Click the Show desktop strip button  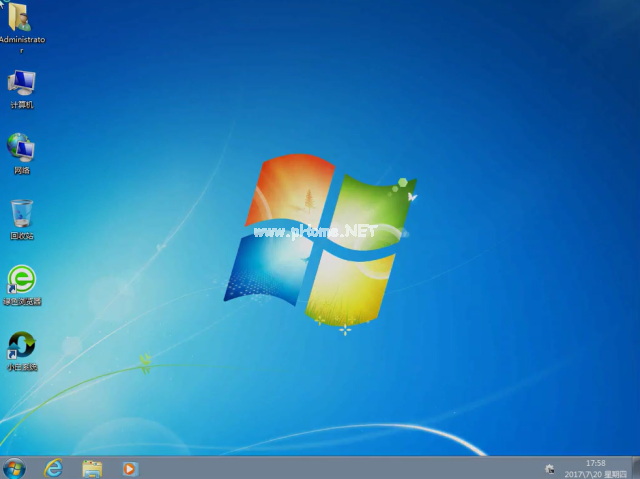coord(636,468)
